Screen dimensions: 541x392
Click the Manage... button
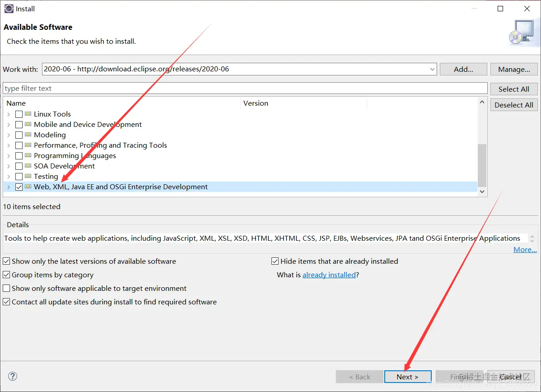514,69
